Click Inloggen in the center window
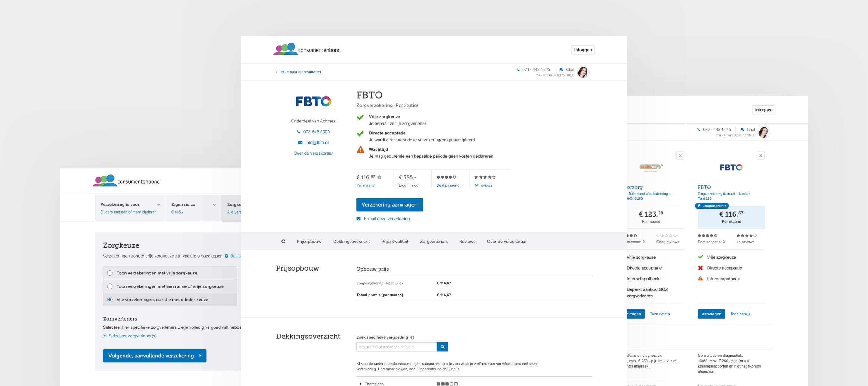 583,49
